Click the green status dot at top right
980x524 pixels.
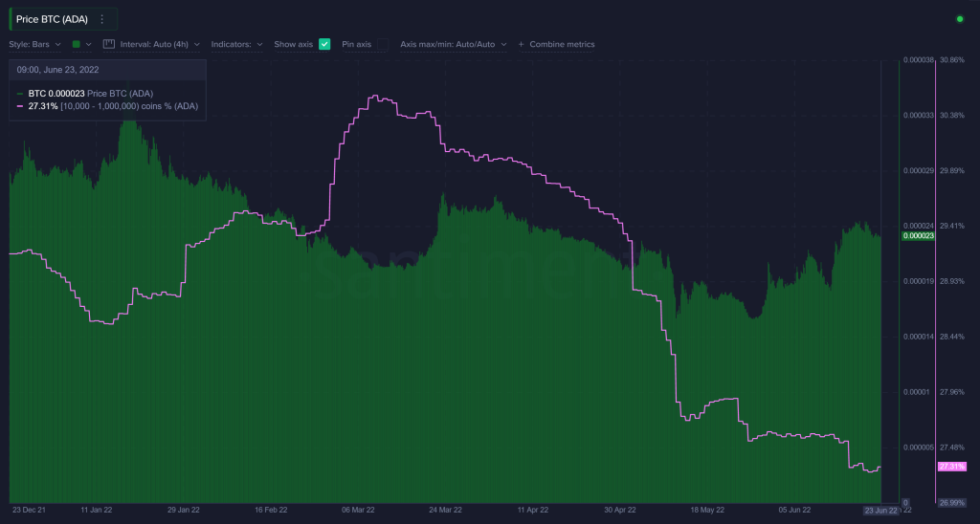[x=960, y=19]
